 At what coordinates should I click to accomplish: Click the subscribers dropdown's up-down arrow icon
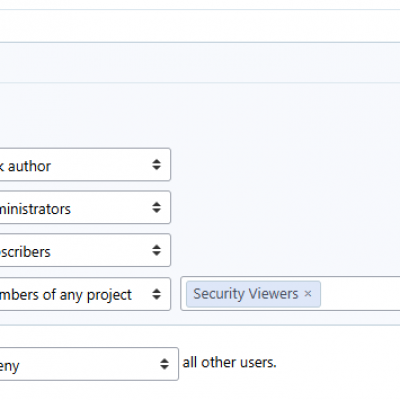[156, 250]
